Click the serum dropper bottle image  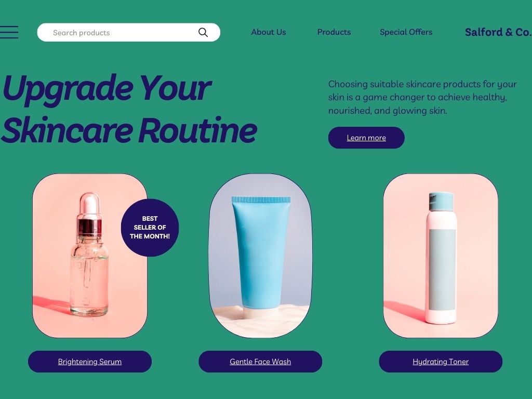[x=89, y=256]
